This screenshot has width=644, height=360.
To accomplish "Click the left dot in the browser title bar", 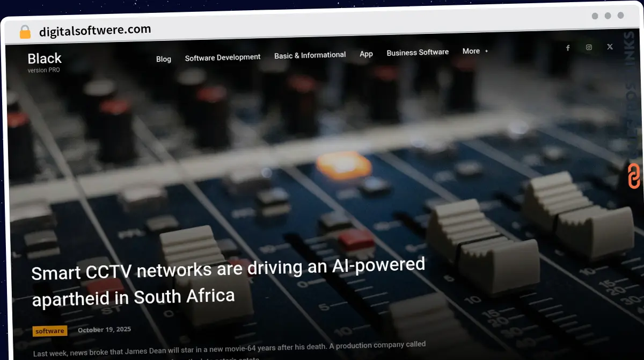I will tap(595, 16).
